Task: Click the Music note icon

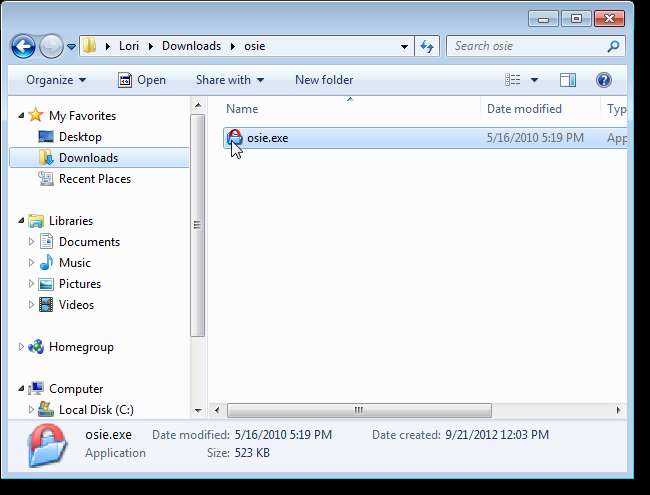Action: [x=46, y=262]
